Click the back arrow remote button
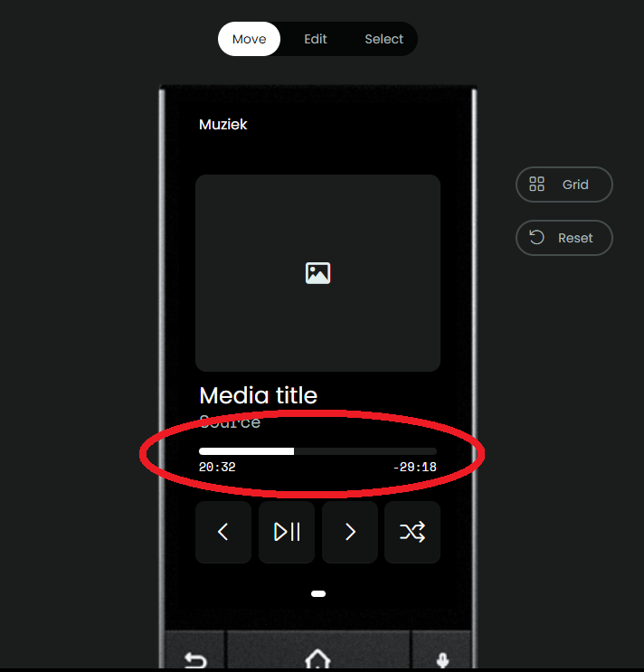 pyautogui.click(x=195, y=658)
